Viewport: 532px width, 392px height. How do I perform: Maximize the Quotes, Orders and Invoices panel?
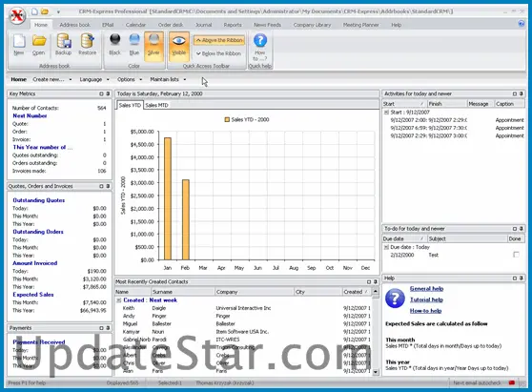click(101, 186)
